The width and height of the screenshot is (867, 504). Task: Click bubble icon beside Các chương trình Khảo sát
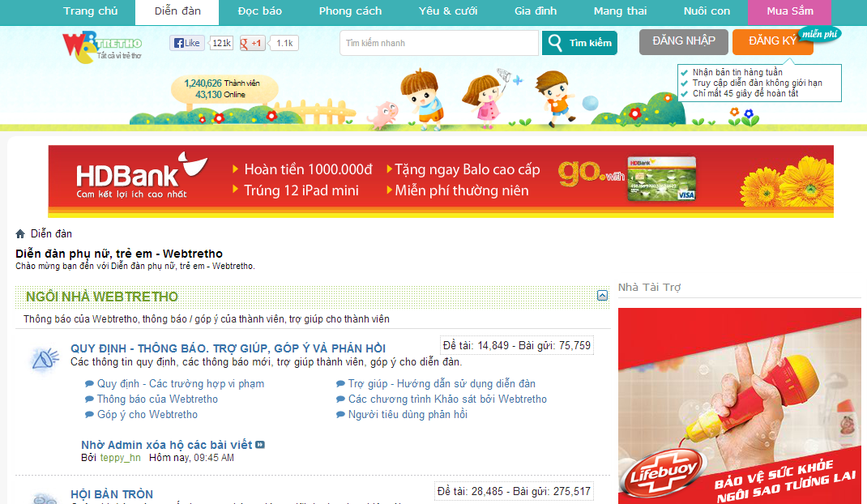[x=340, y=399]
